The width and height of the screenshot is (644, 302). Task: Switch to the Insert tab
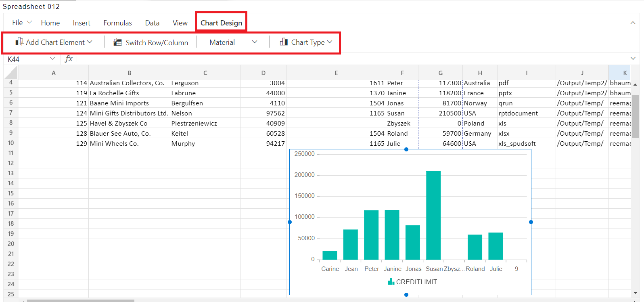click(x=82, y=23)
